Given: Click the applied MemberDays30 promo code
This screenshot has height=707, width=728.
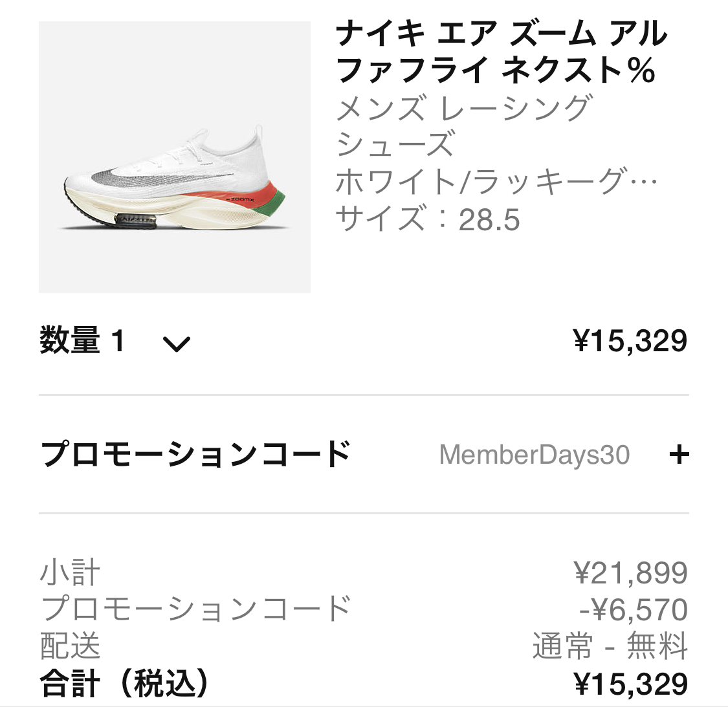Looking at the screenshot, I should pyautogui.click(x=534, y=455).
